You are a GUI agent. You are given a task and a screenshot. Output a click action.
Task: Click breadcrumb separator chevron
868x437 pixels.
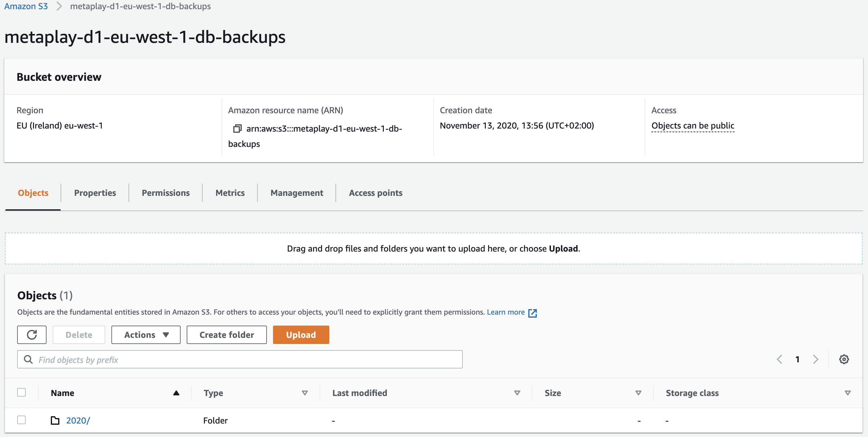pos(59,6)
